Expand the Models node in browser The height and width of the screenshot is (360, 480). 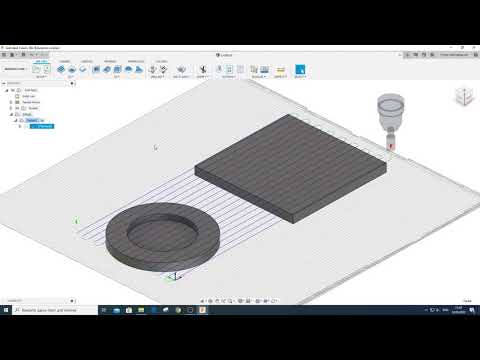point(11,108)
